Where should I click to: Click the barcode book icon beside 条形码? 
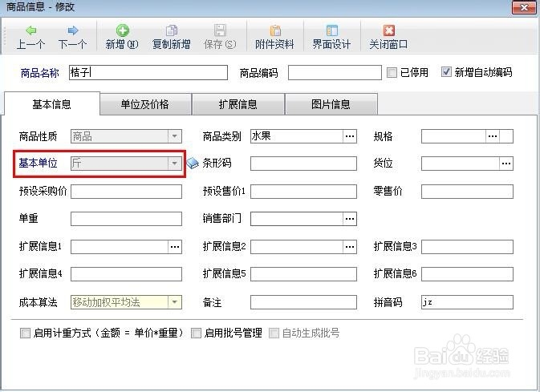pyautogui.click(x=193, y=163)
